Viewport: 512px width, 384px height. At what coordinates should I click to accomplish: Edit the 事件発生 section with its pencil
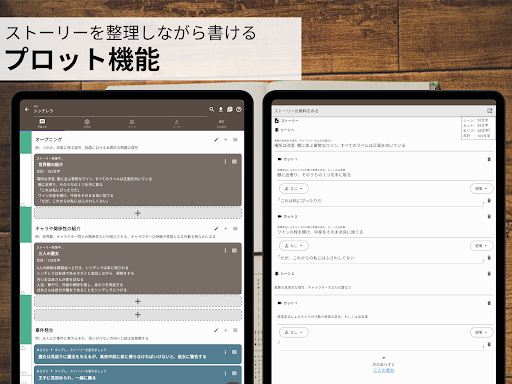click(x=216, y=330)
